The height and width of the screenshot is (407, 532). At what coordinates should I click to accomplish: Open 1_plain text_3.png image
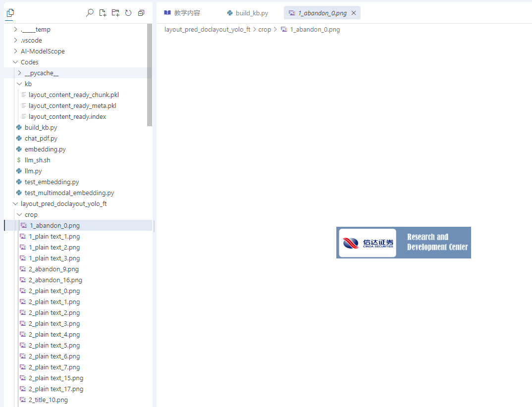[x=78, y=258]
